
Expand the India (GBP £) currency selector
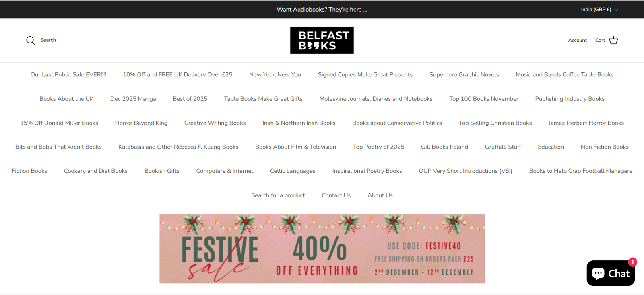pyautogui.click(x=599, y=10)
